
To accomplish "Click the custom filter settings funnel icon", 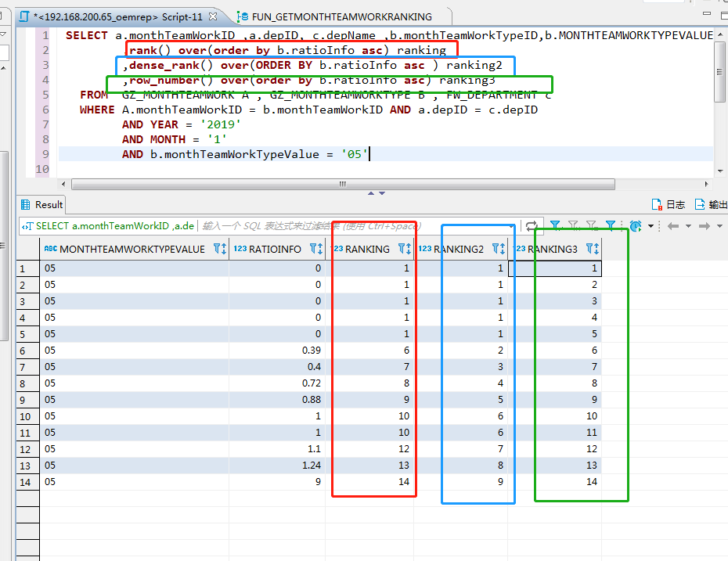I will click(611, 225).
